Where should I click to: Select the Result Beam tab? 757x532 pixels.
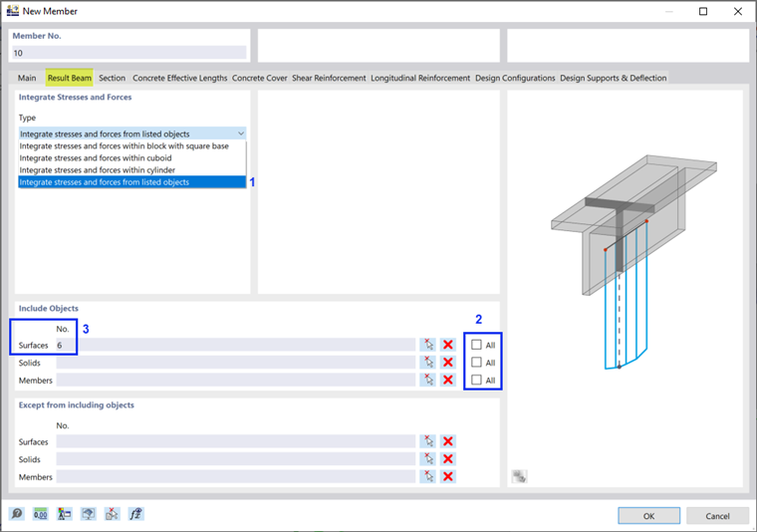click(x=70, y=78)
